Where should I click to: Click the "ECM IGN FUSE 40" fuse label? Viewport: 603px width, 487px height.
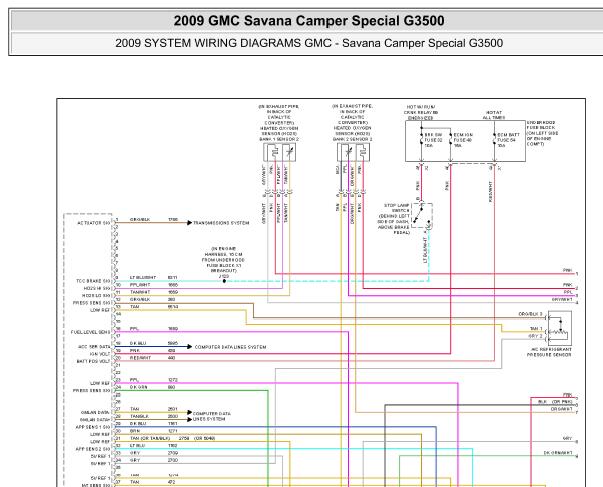[x=463, y=140]
